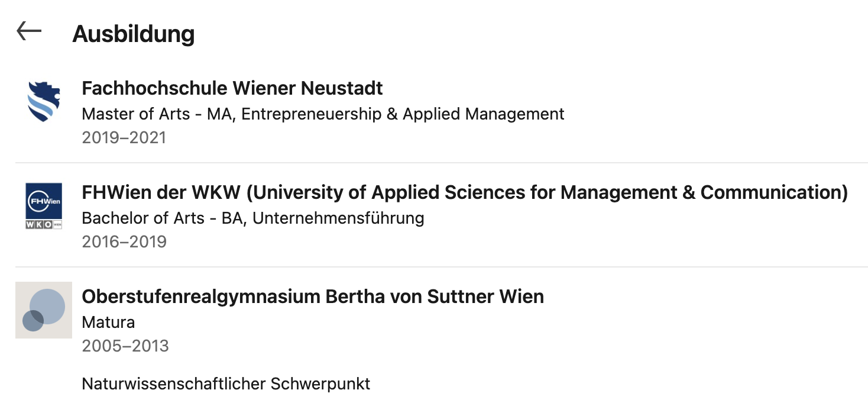Click the WKO badge under the FHWien logo
Viewport: 868px width, 406px height.
point(44,225)
